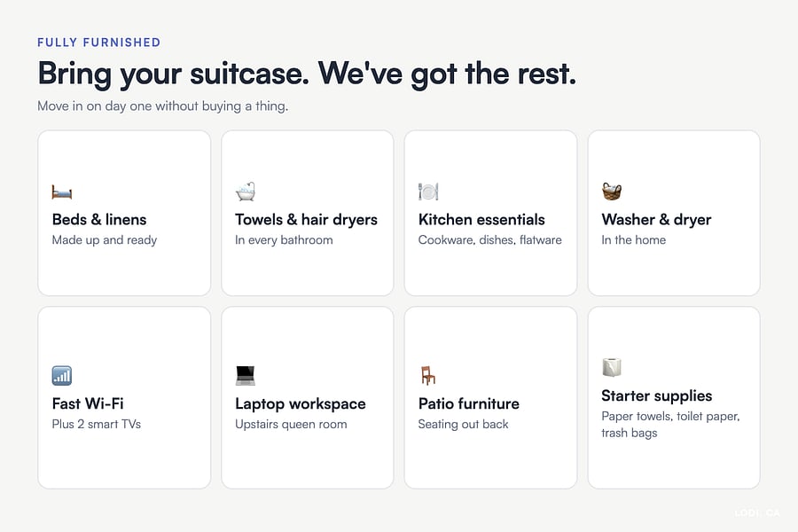
Task: Click the "In the home" description
Action: (634, 239)
